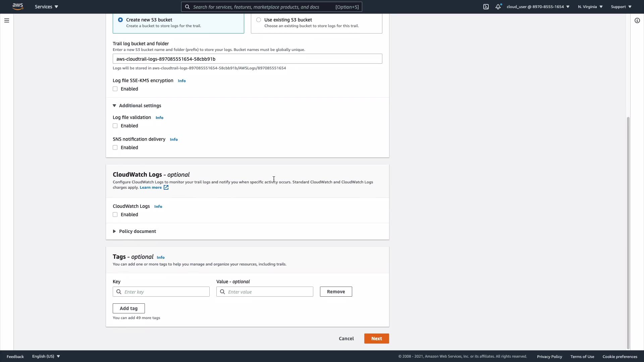
Task: Click the Trail log bucket name field
Action: pyautogui.click(x=247, y=59)
